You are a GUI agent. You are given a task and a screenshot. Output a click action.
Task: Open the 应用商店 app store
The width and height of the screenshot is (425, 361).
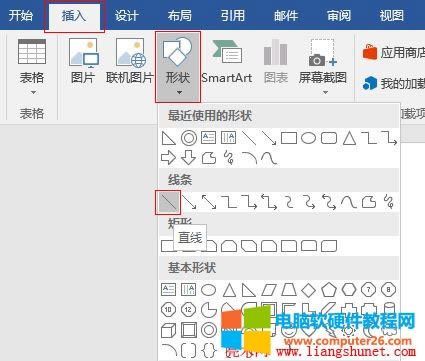click(x=393, y=52)
